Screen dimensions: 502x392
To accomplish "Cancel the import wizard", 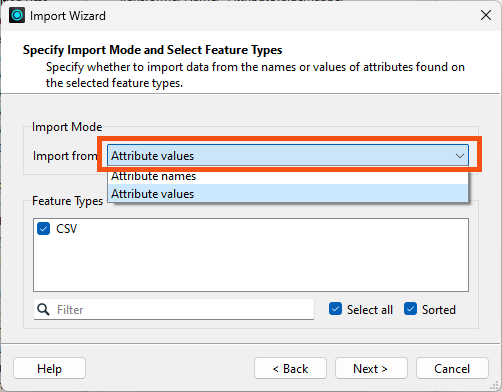I will (x=452, y=368).
